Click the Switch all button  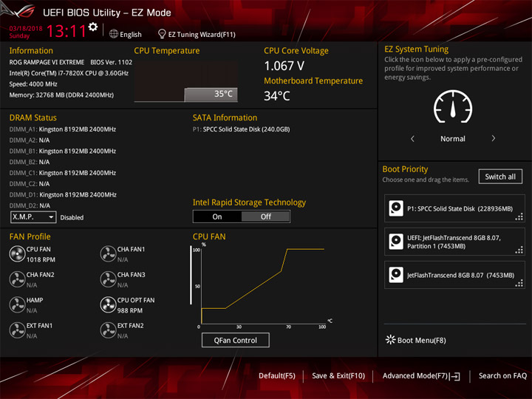[x=500, y=177]
